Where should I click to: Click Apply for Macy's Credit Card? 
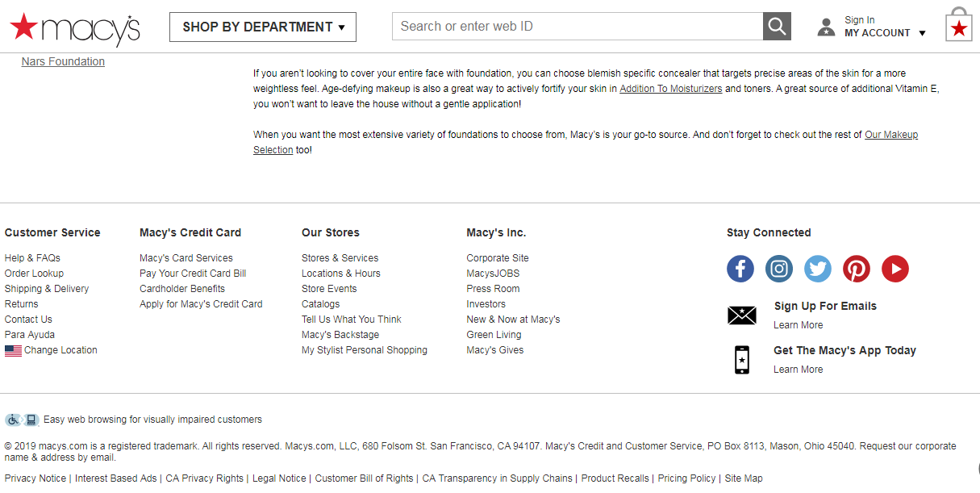tap(201, 304)
